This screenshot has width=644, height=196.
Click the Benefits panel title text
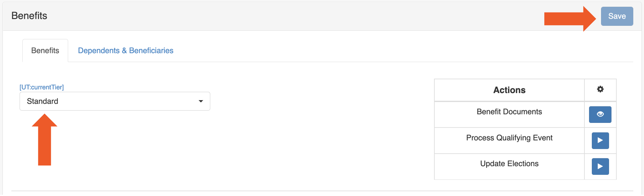[29, 16]
